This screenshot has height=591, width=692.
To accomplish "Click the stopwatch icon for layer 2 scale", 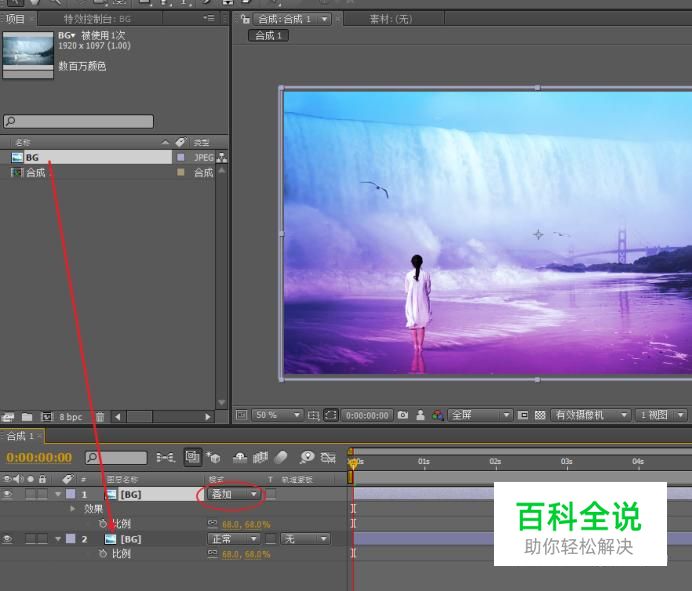I will (103, 554).
